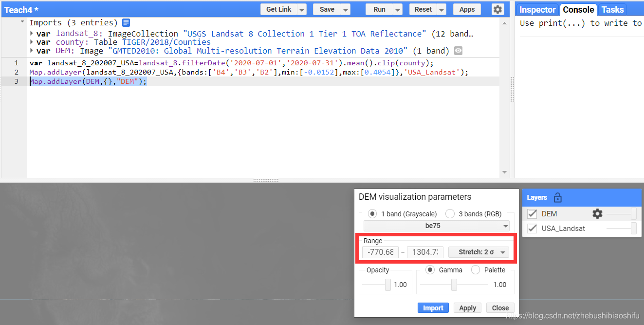The width and height of the screenshot is (644, 325).
Task: Open the be75 band selector dropdown
Action: tap(437, 226)
